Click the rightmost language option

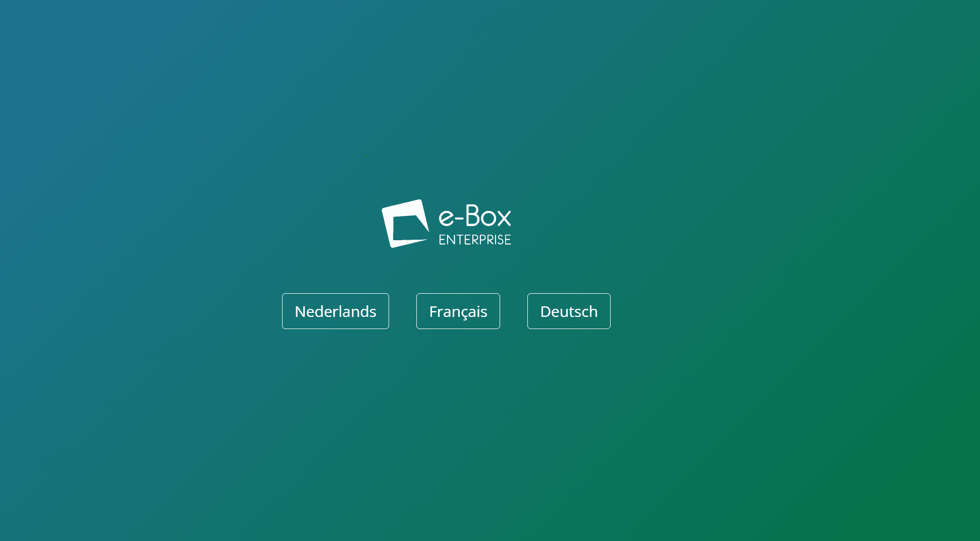tap(569, 311)
